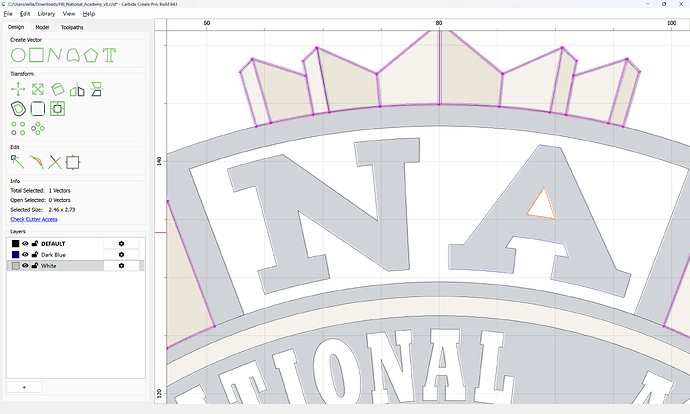Toggle visibility of White layer
690x414 pixels.
tap(25, 266)
